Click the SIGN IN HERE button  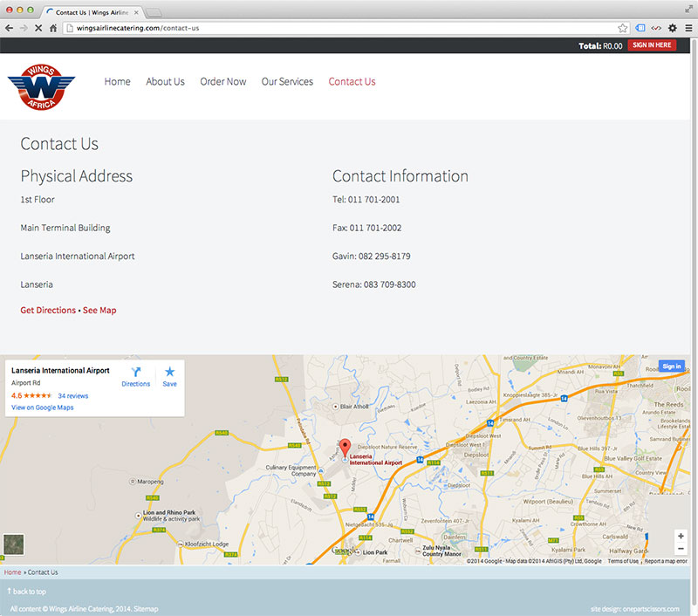[652, 45]
